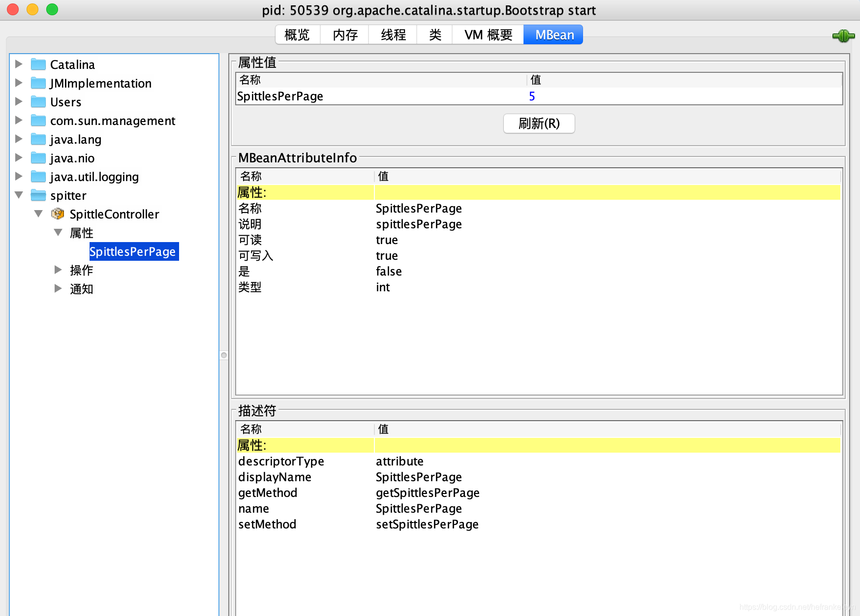
Task: Edit the SpittlesPerPage value 5
Action: click(684, 96)
